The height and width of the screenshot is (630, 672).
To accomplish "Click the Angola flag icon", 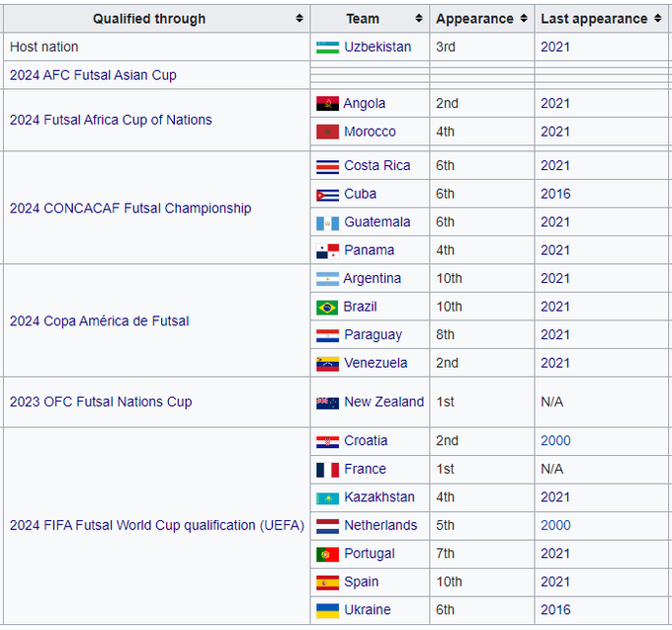I will click(x=327, y=104).
